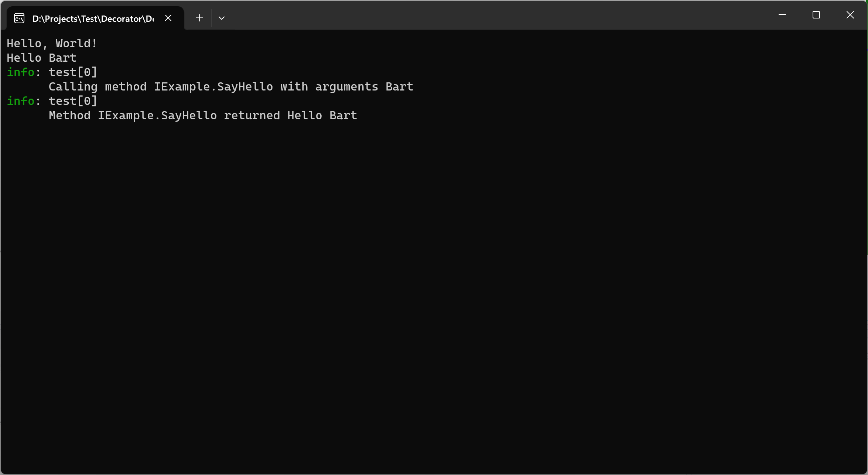The height and width of the screenshot is (475, 868).
Task: Expand the new-tab profile dropdown chevron
Action: click(222, 18)
